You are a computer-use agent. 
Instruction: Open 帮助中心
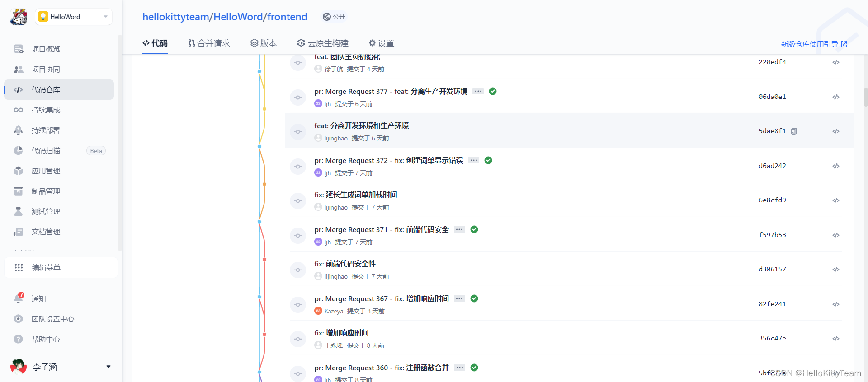tap(59, 339)
